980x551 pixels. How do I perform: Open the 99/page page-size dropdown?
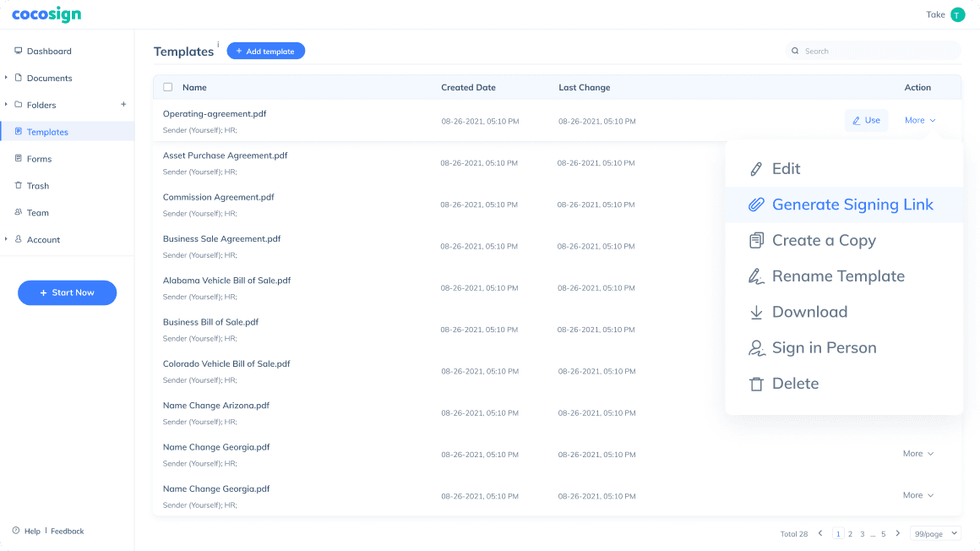(935, 533)
